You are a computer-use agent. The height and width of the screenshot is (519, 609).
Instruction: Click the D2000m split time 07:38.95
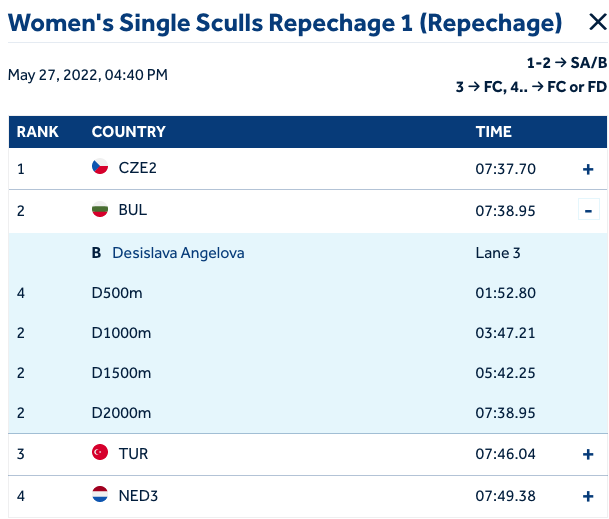click(x=505, y=413)
